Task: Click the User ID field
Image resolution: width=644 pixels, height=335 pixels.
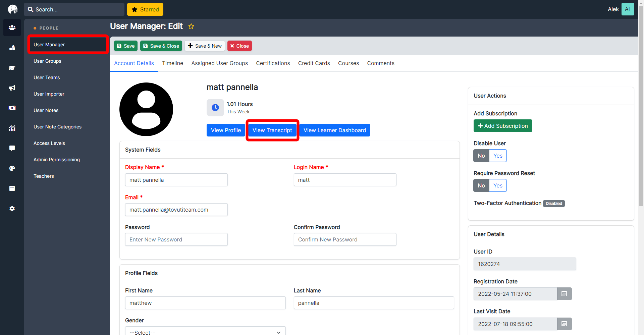Action: coord(525,264)
